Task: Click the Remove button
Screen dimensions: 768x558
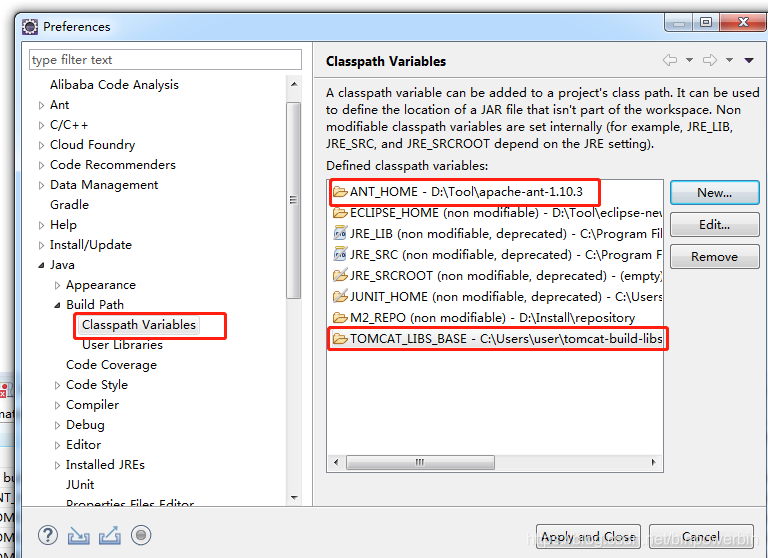Action: (x=715, y=256)
